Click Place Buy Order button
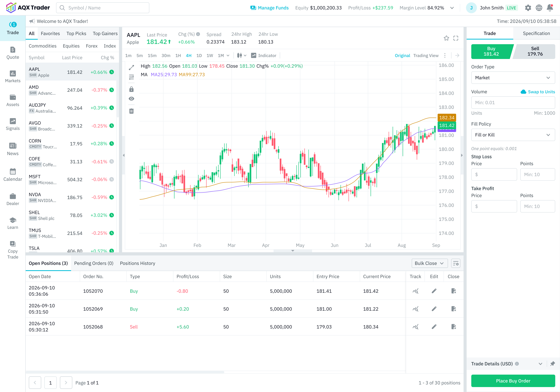 (x=513, y=381)
